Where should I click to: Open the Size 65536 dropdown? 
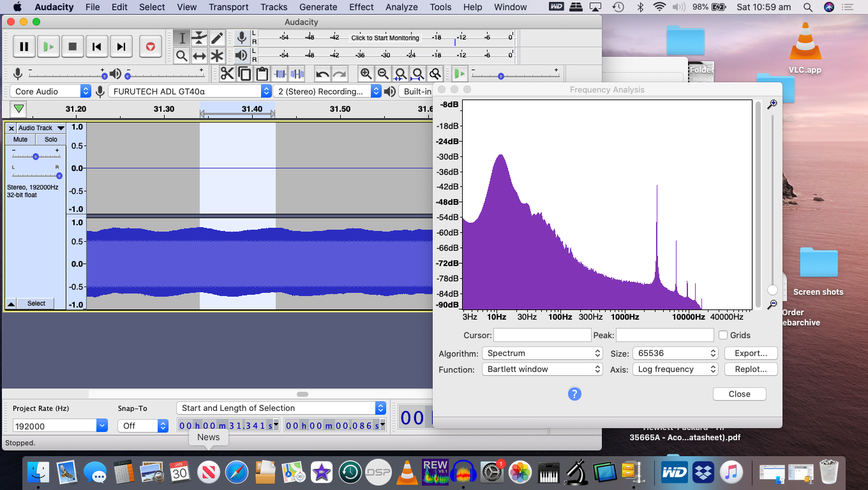[x=675, y=353]
